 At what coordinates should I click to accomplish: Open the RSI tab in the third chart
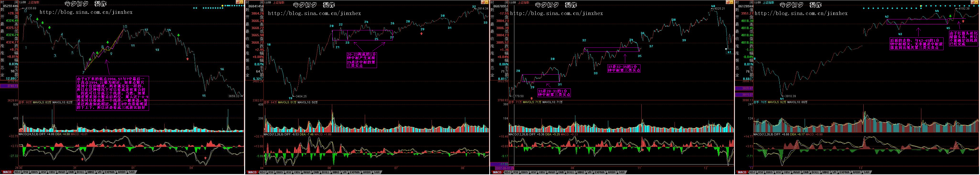[x=516, y=172]
